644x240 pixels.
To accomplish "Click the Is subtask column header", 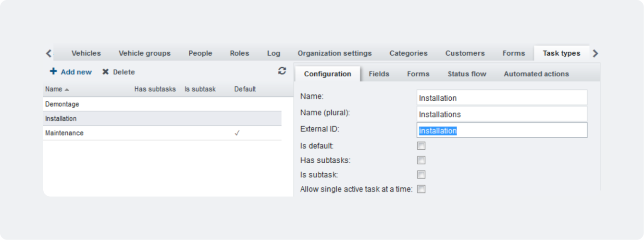I will (200, 89).
